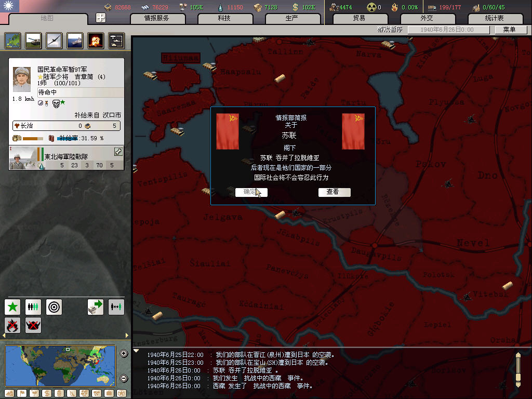This screenshot has height=399, width=532.
Task: Open the 贸易 tab
Action: click(x=360, y=18)
